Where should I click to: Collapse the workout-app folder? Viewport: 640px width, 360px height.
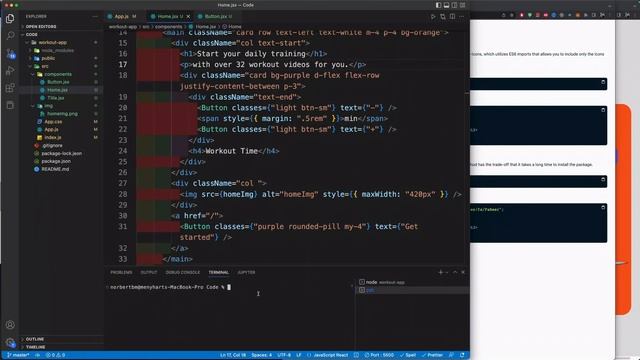pyautogui.click(x=52, y=42)
